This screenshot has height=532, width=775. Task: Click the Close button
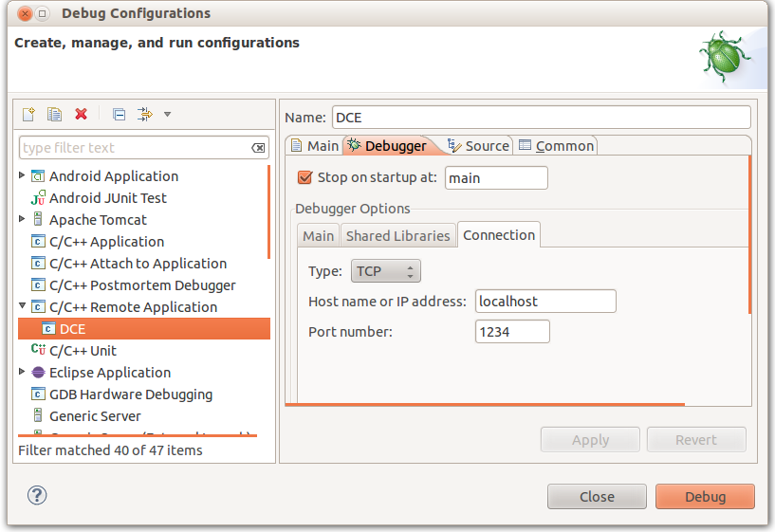pyautogui.click(x=597, y=496)
